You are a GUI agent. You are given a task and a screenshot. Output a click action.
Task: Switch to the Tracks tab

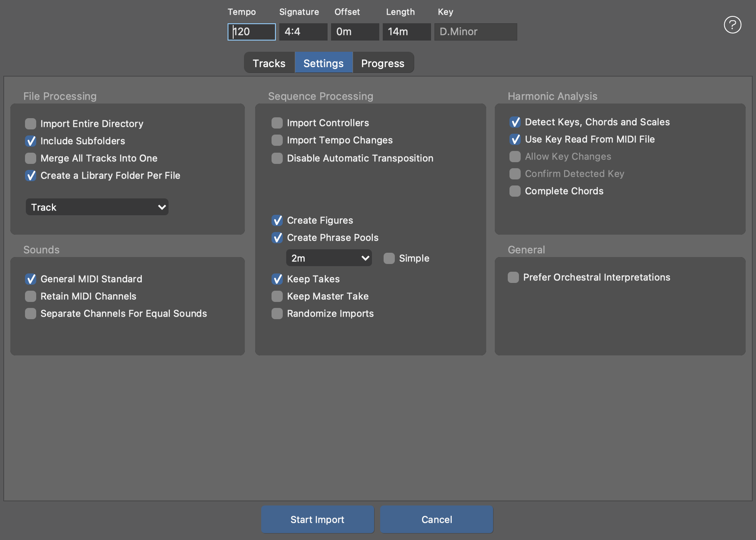pos(269,63)
